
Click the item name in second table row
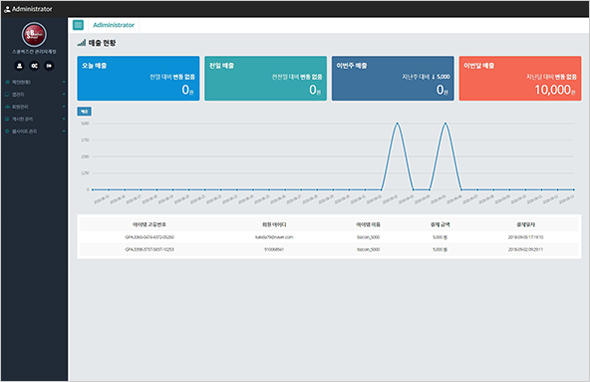point(368,249)
